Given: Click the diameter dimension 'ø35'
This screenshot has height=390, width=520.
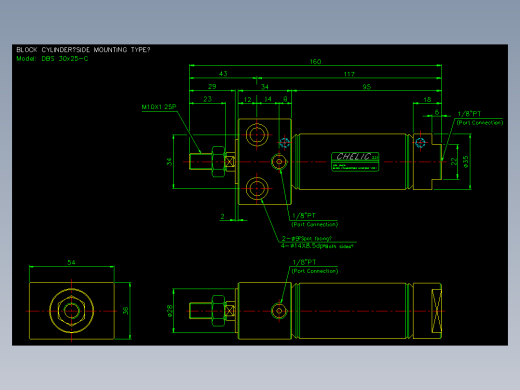Looking at the screenshot, I should (x=466, y=162).
